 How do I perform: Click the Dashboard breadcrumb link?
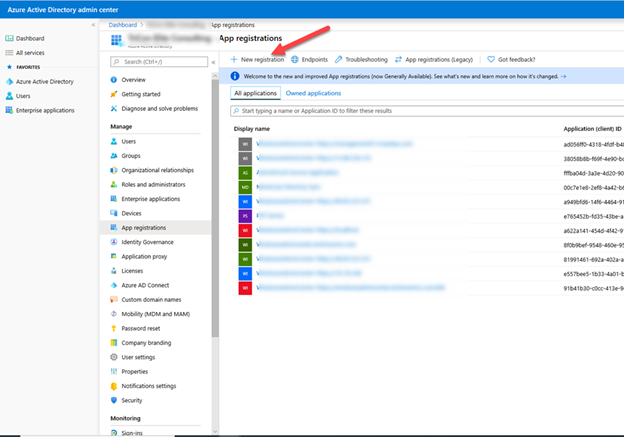[x=123, y=25]
